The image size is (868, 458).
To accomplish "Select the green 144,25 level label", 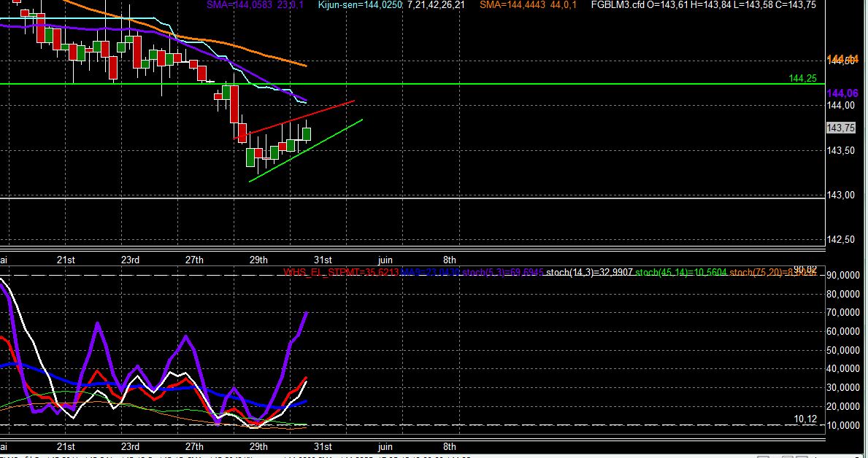I will click(x=802, y=79).
